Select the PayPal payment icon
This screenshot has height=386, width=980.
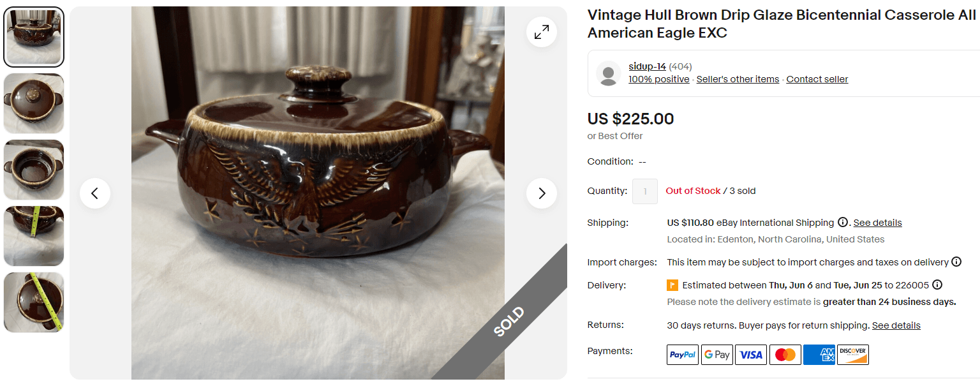682,355
